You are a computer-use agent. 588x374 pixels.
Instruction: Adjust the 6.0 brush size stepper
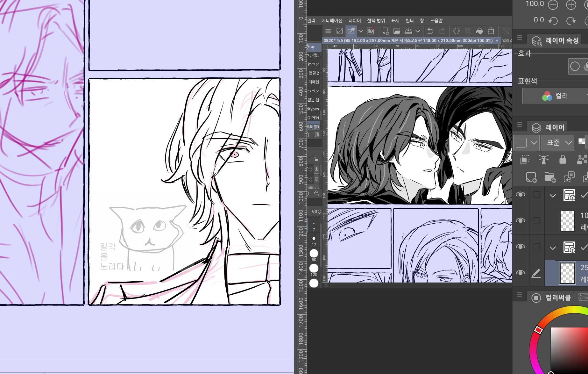coord(319,212)
